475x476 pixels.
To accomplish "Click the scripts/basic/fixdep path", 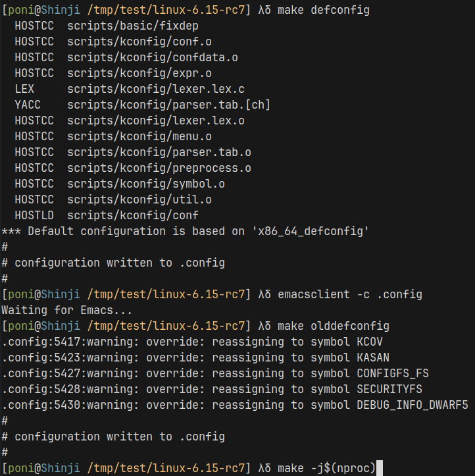I will pyautogui.click(x=133, y=26).
